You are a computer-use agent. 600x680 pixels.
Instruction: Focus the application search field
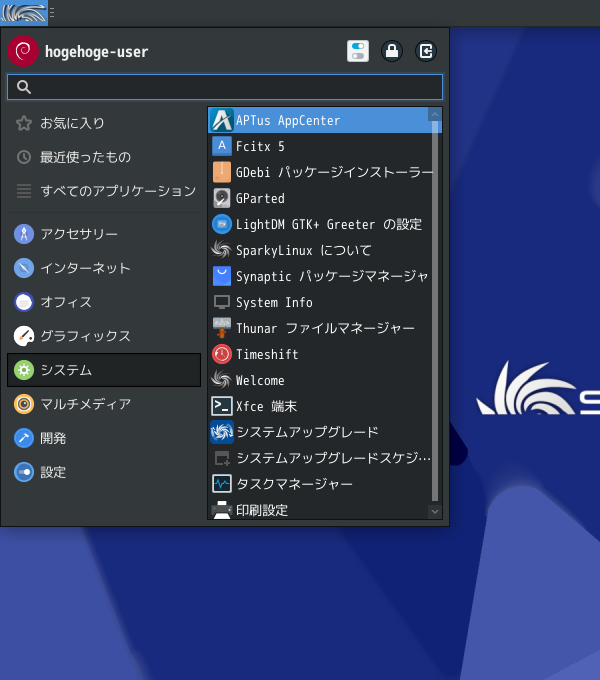[225, 87]
